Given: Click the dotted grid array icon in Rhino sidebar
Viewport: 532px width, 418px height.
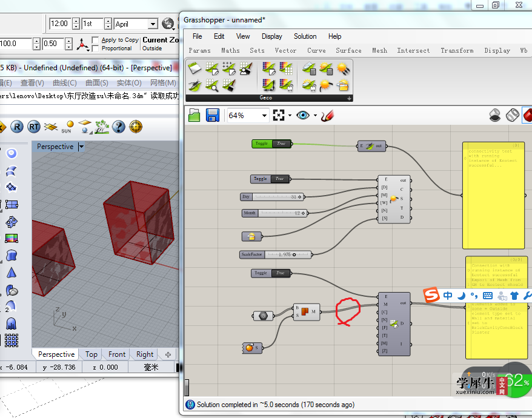Looking at the screenshot, I should pyautogui.click(x=12, y=340).
